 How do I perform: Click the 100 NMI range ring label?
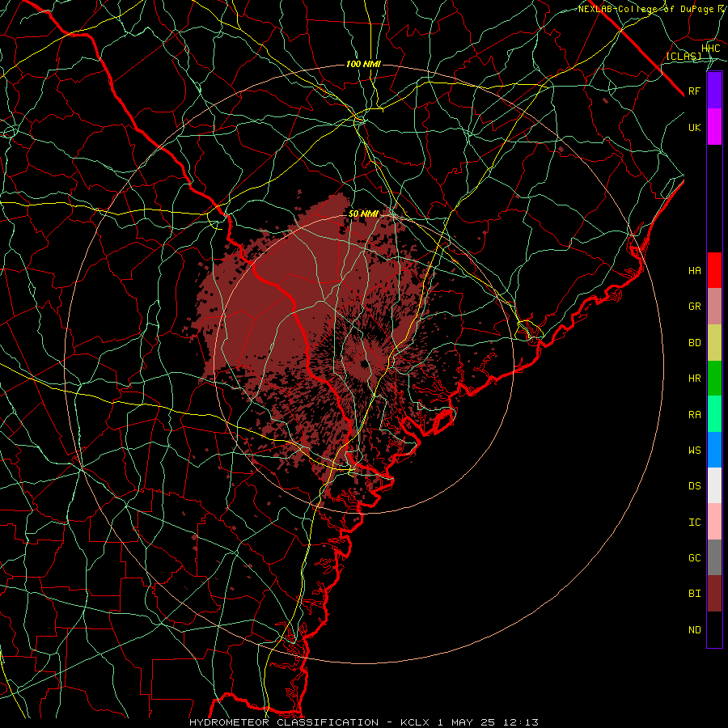coord(363,64)
